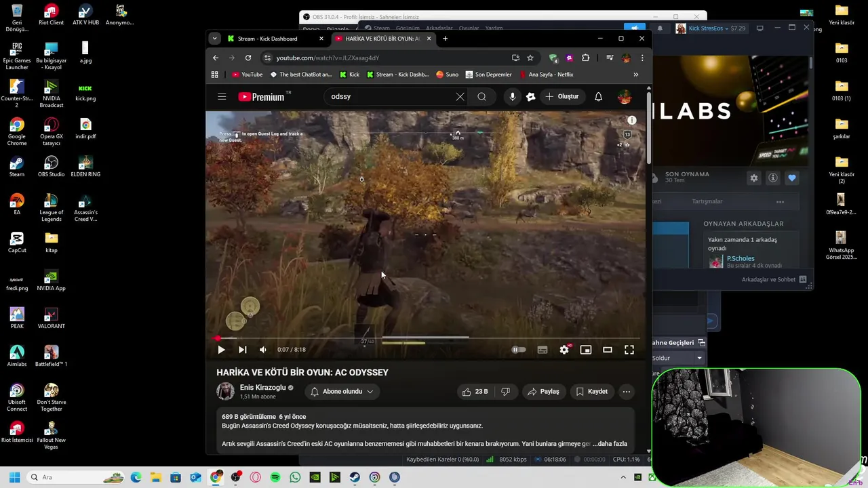
Task: Open Steam notifications bell in Steam window
Action: (660, 28)
